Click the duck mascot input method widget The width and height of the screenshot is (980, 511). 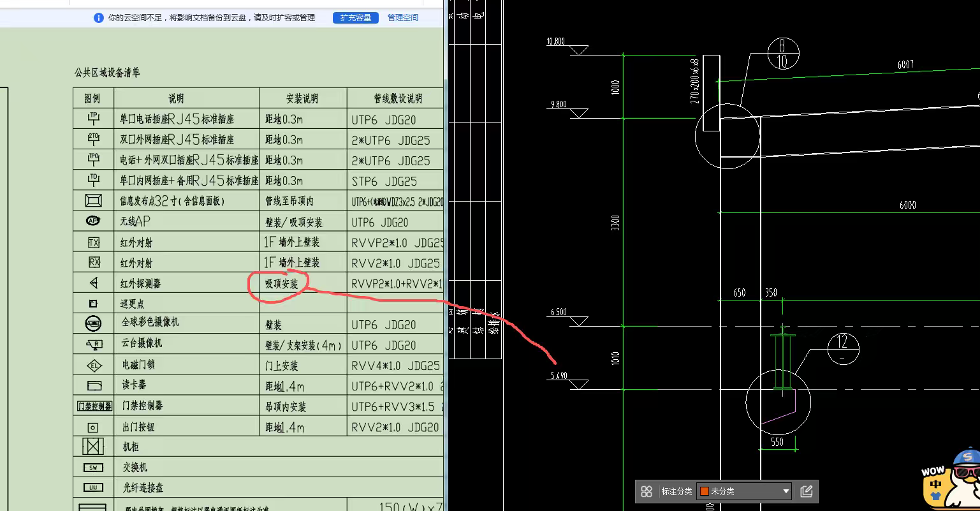(x=951, y=482)
